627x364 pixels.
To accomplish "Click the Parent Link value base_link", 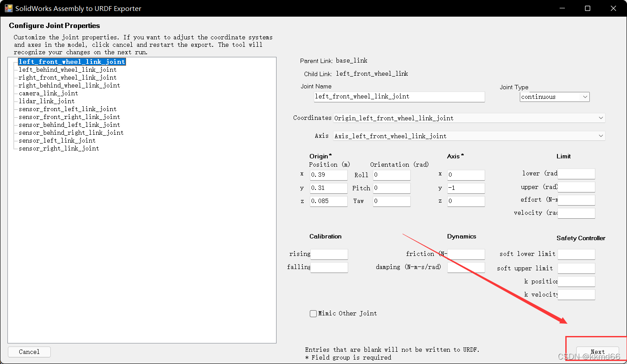I will tap(351, 60).
